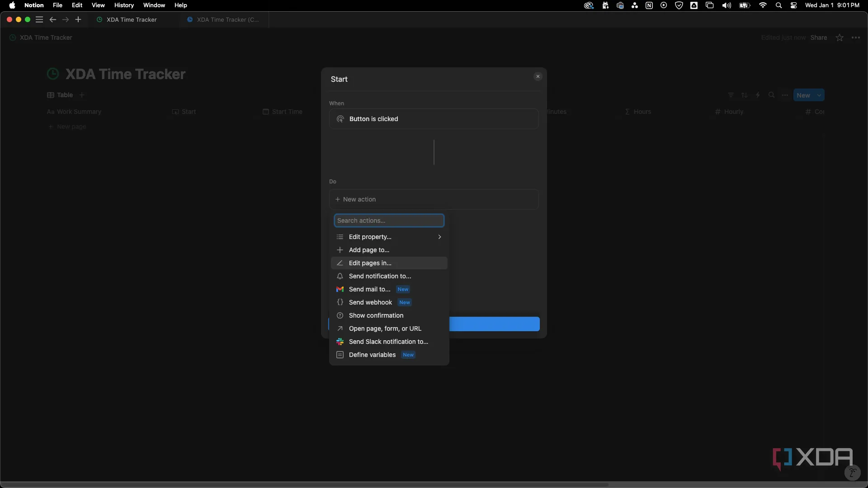This screenshot has width=868, height=488.
Task: Choose Define variables action
Action: click(x=389, y=355)
